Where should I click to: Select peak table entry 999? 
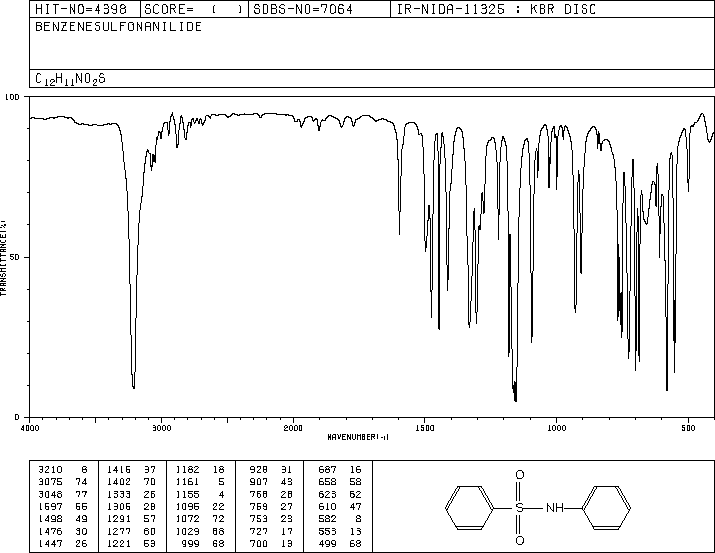pos(203,544)
